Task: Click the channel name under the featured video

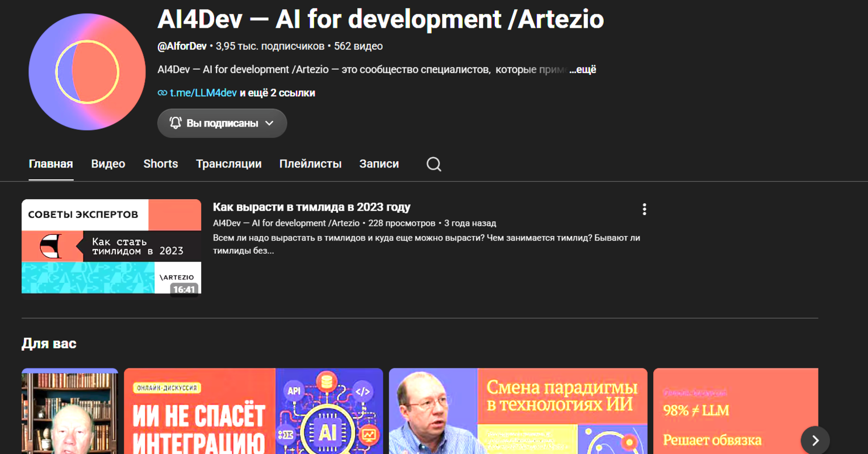Action: click(x=286, y=223)
